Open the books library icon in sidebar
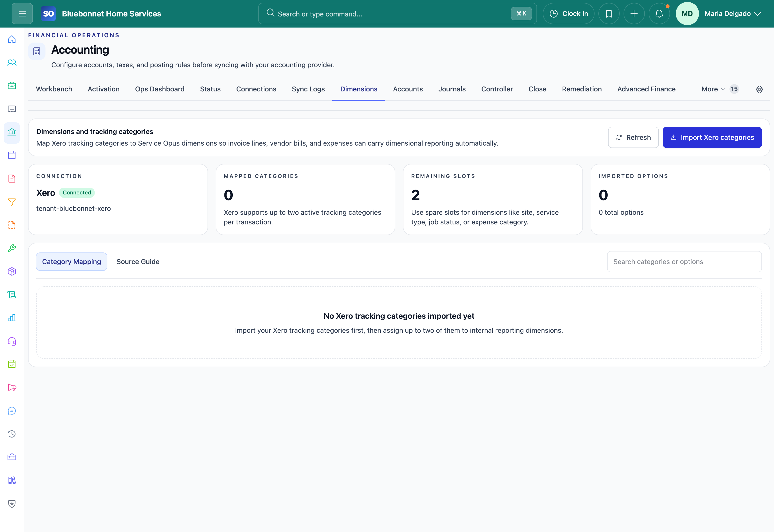774x532 pixels. (x=12, y=481)
